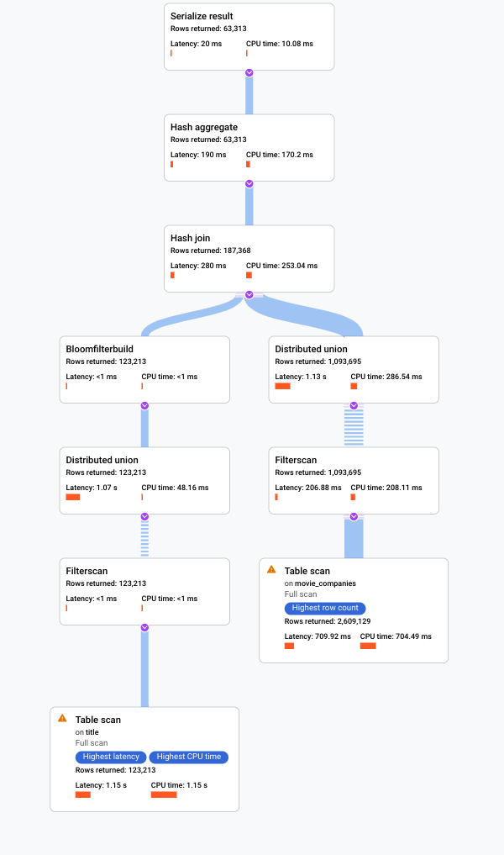Screen dimensions: 504x855
Task: Click warning icon on title Table scan
Action: [x=62, y=718]
